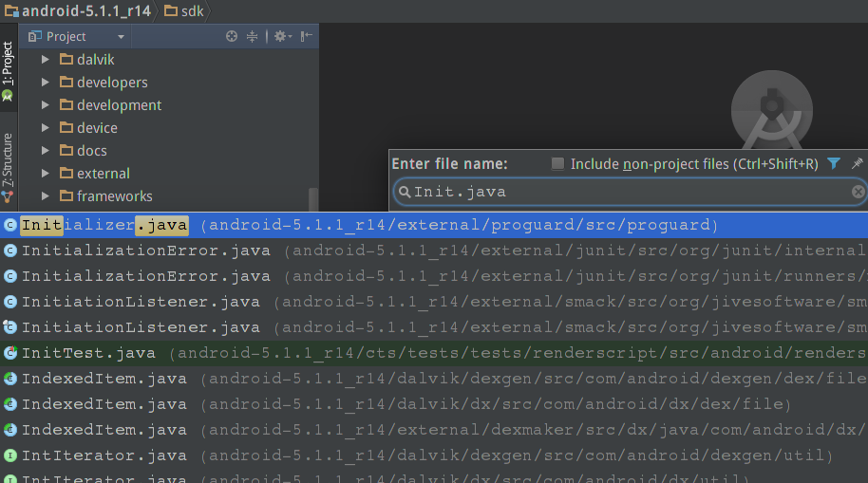Click the Project panel title label
This screenshot has height=483, width=868.
tap(66, 36)
